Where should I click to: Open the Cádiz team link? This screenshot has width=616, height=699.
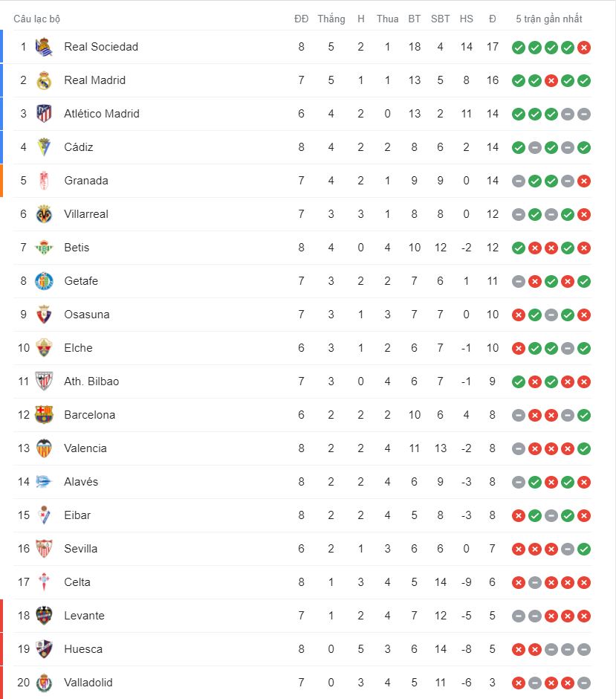point(79,147)
